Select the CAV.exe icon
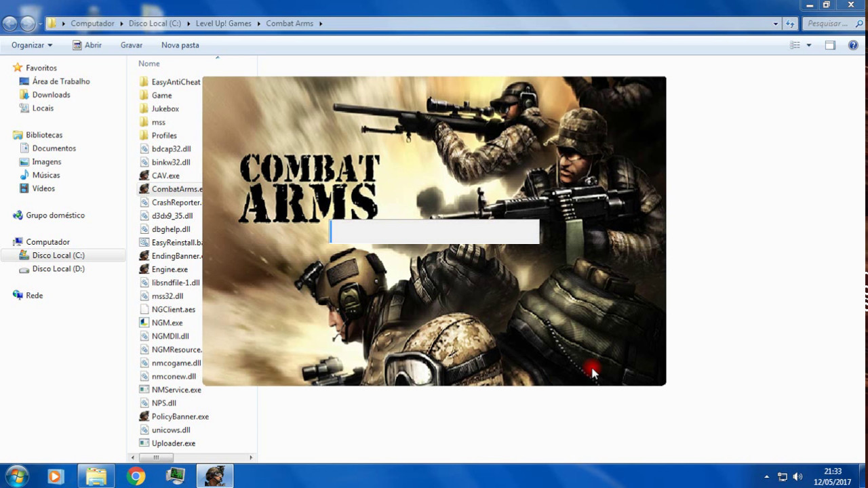 tap(144, 176)
